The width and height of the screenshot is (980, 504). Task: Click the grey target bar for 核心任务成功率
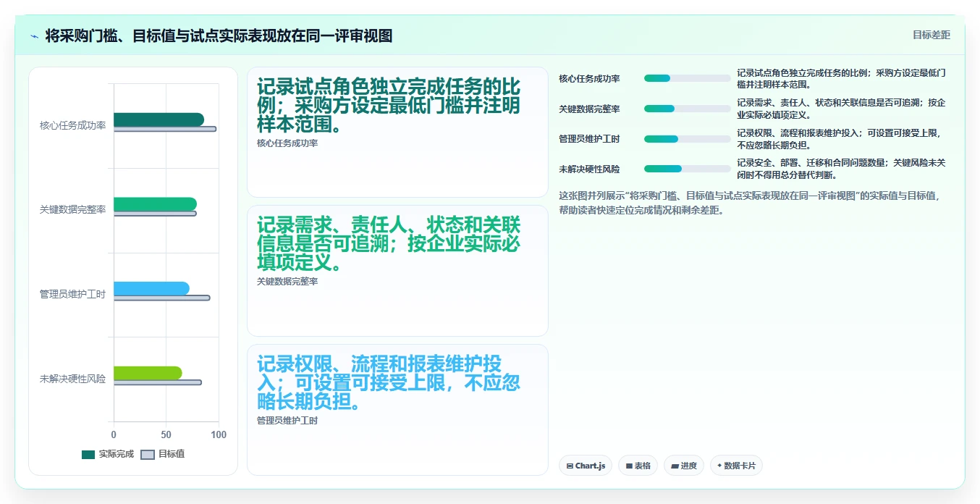pos(165,129)
